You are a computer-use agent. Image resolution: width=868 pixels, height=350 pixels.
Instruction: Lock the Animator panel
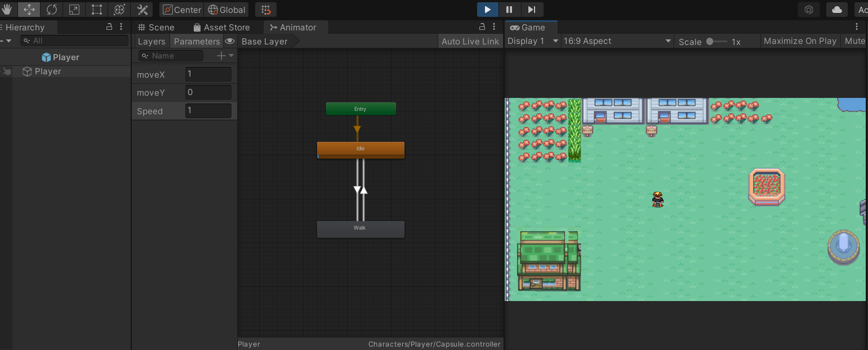click(x=482, y=27)
